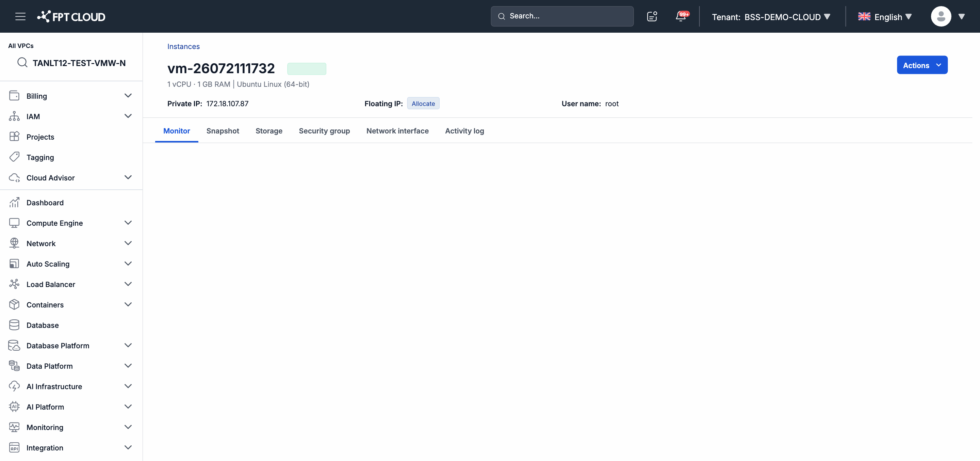Click the Auto Scaling icon
This screenshot has height=461, width=980.
pyautogui.click(x=14, y=264)
